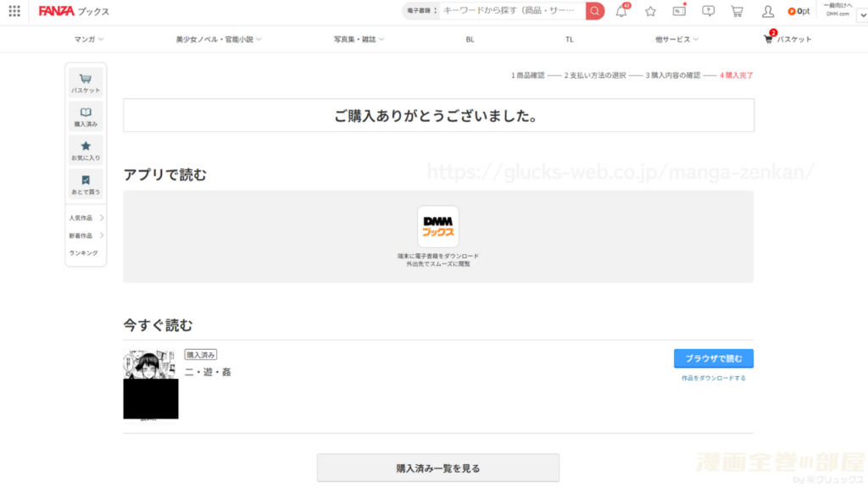This screenshot has height=488, width=868.
Task: Expand 新着作品 in the sidebar
Action: pyautogui.click(x=86, y=236)
